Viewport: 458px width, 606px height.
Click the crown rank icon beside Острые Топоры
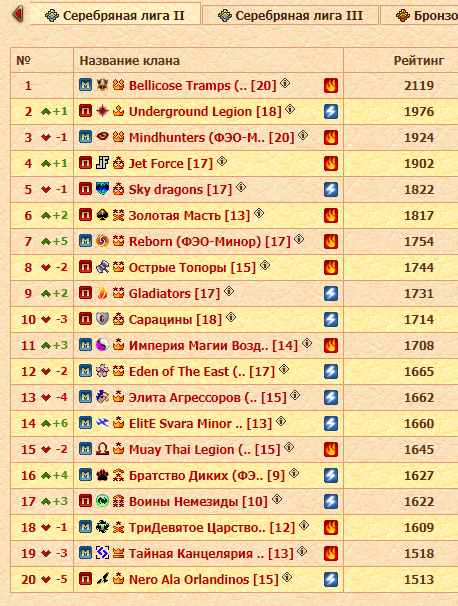[x=119, y=267]
